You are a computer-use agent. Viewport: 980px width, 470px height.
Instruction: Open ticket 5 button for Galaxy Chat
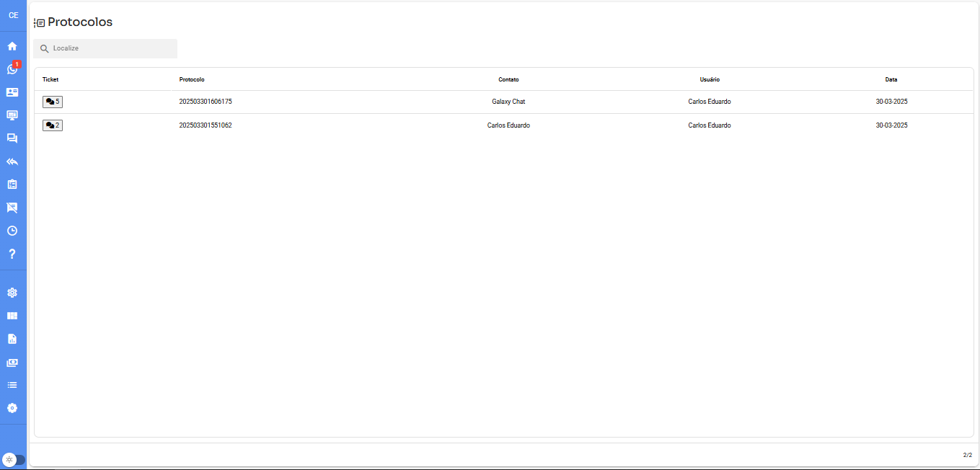(53, 102)
